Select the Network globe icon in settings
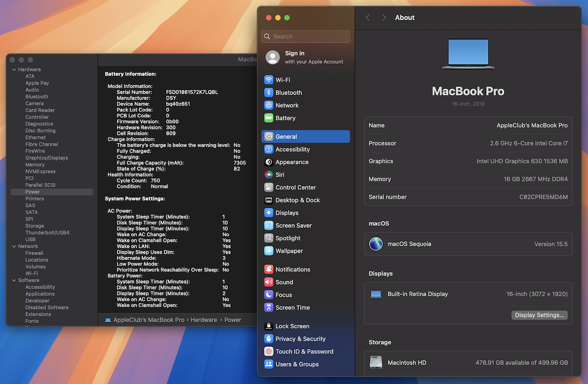The image size is (588, 384). [x=269, y=105]
